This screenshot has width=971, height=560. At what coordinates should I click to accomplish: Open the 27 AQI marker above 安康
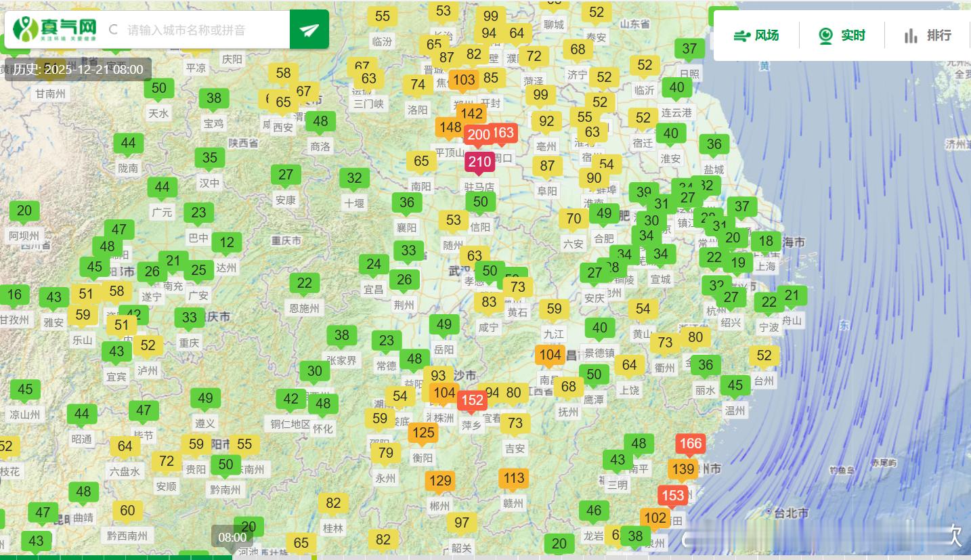[286, 175]
